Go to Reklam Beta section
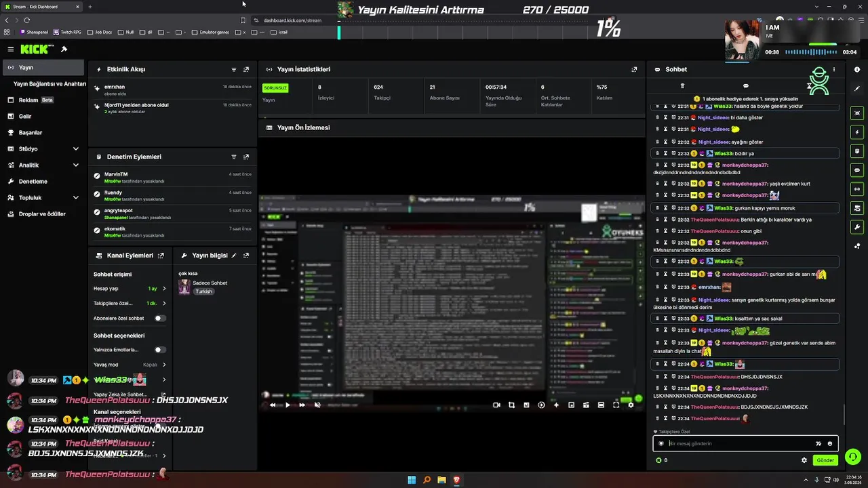 43,100
